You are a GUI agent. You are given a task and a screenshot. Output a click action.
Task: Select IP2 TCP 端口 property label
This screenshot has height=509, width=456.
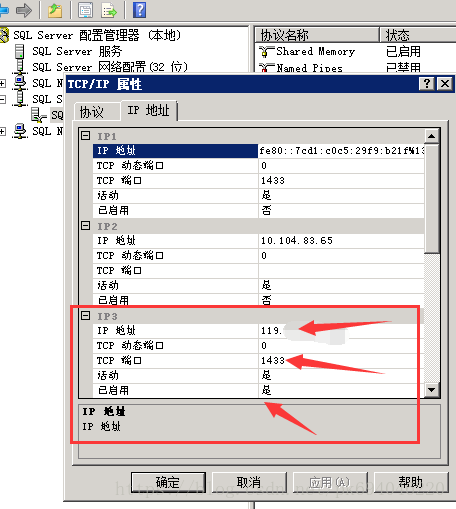point(175,271)
